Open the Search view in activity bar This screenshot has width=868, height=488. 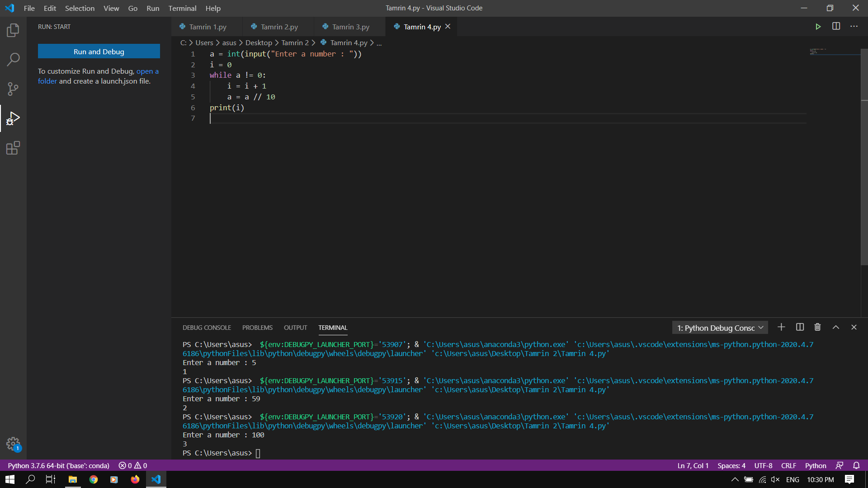point(13,59)
